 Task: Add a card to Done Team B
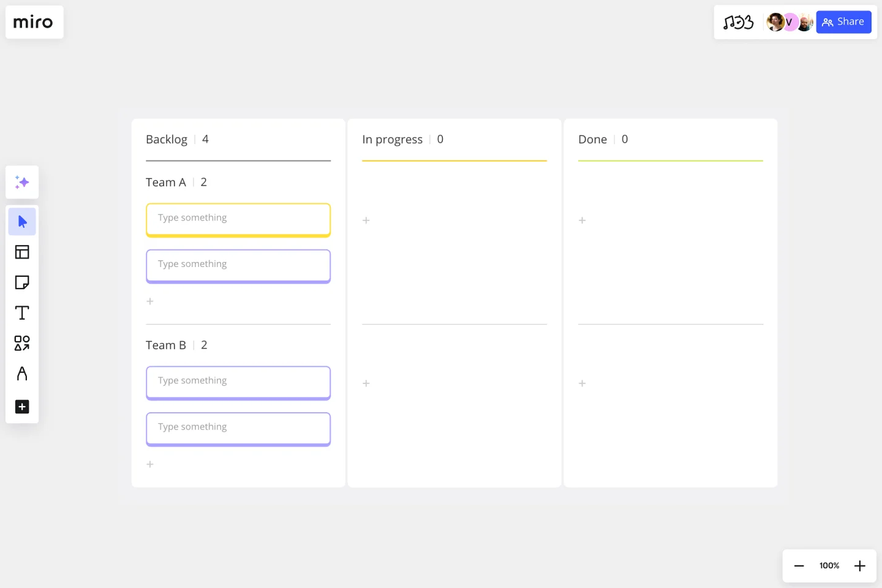(582, 383)
